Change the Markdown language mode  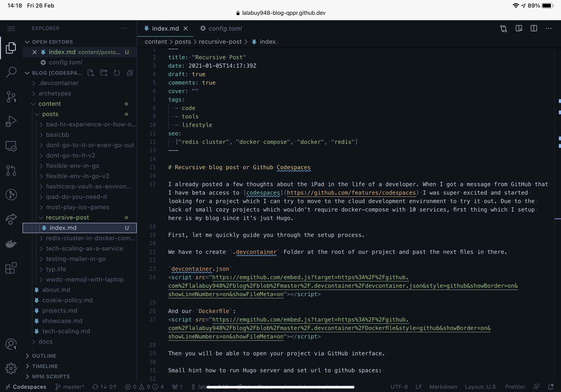click(x=443, y=387)
